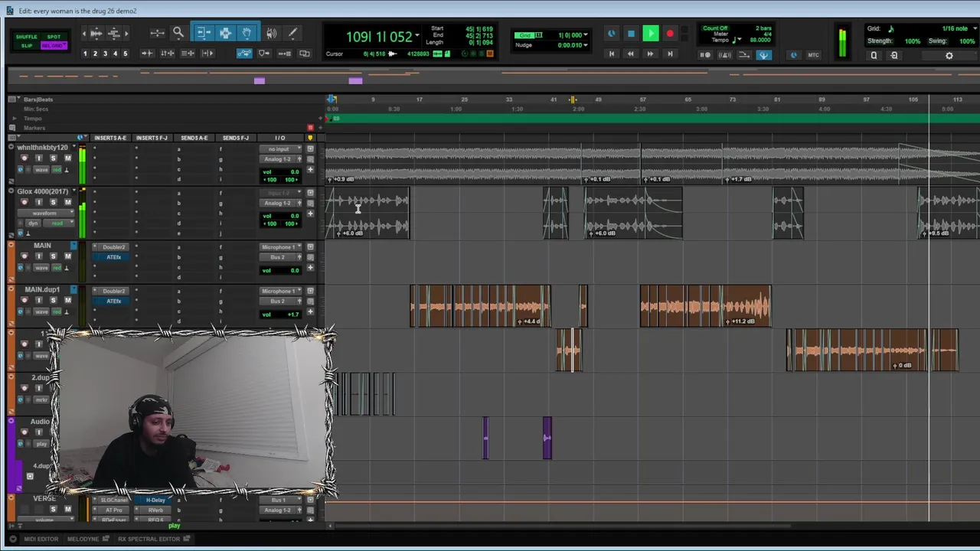Select the Trim tool
980x551 pixels.
[x=204, y=33]
